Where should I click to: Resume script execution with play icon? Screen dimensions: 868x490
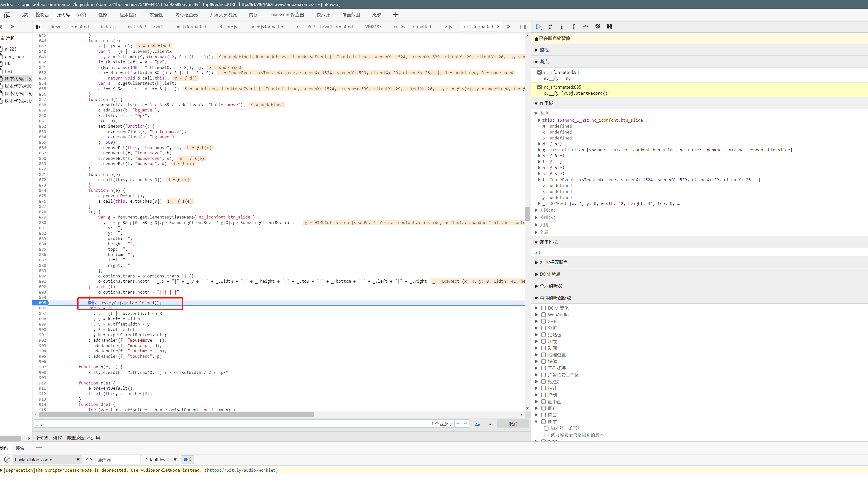(538, 26)
